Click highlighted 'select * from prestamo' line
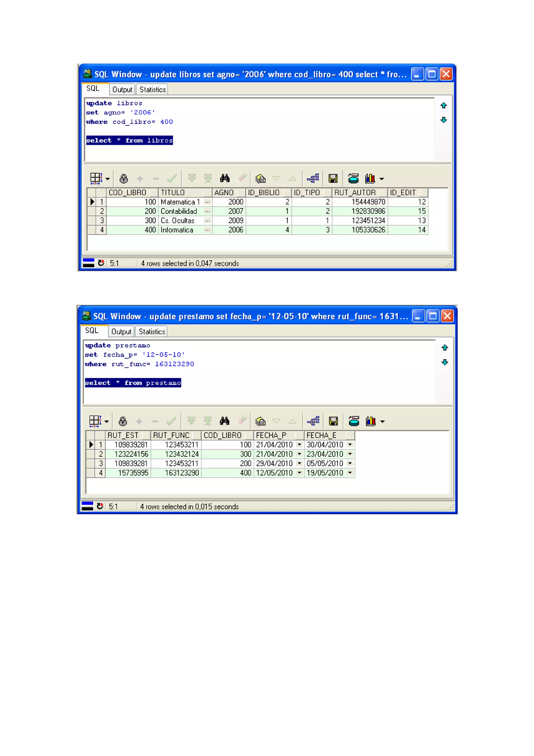The image size is (534, 756). coord(133,383)
